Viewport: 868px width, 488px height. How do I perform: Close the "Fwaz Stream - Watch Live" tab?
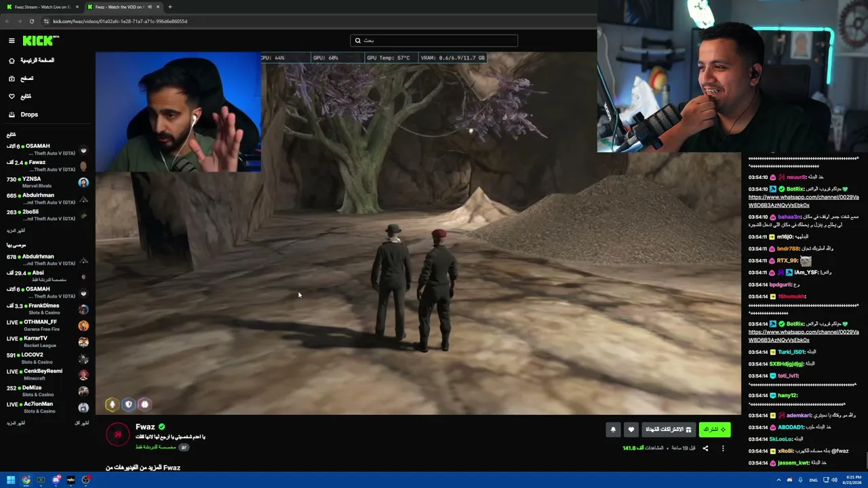(77, 7)
